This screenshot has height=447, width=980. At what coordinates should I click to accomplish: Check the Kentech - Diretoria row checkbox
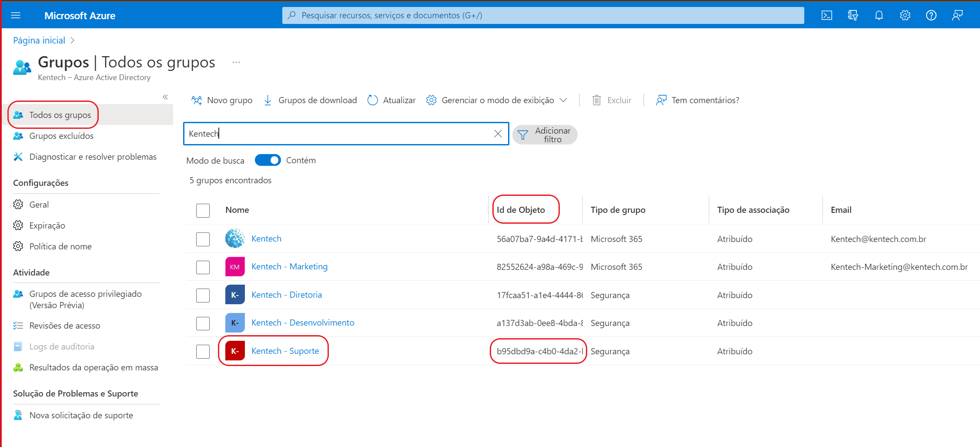pos(203,295)
